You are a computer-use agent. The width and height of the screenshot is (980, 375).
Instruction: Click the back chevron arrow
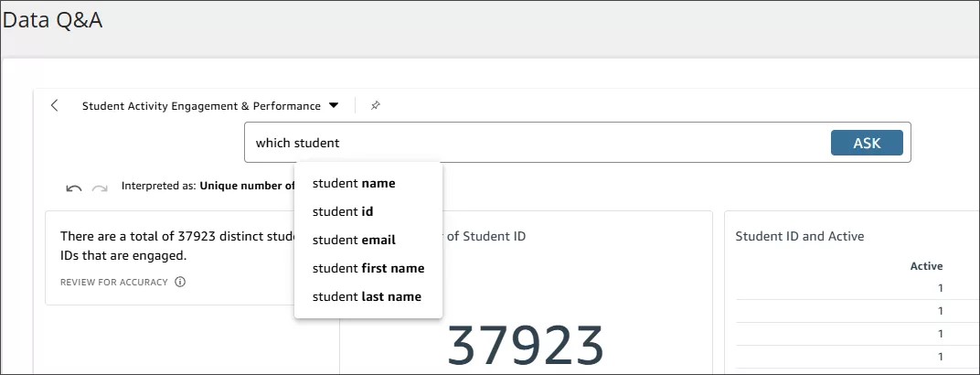(x=54, y=105)
